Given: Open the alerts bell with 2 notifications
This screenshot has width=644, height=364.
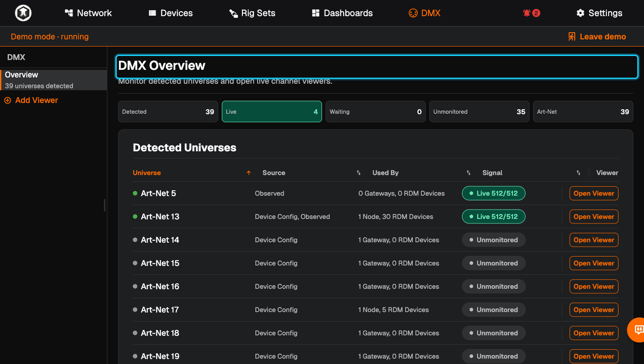Looking at the screenshot, I should click(531, 13).
